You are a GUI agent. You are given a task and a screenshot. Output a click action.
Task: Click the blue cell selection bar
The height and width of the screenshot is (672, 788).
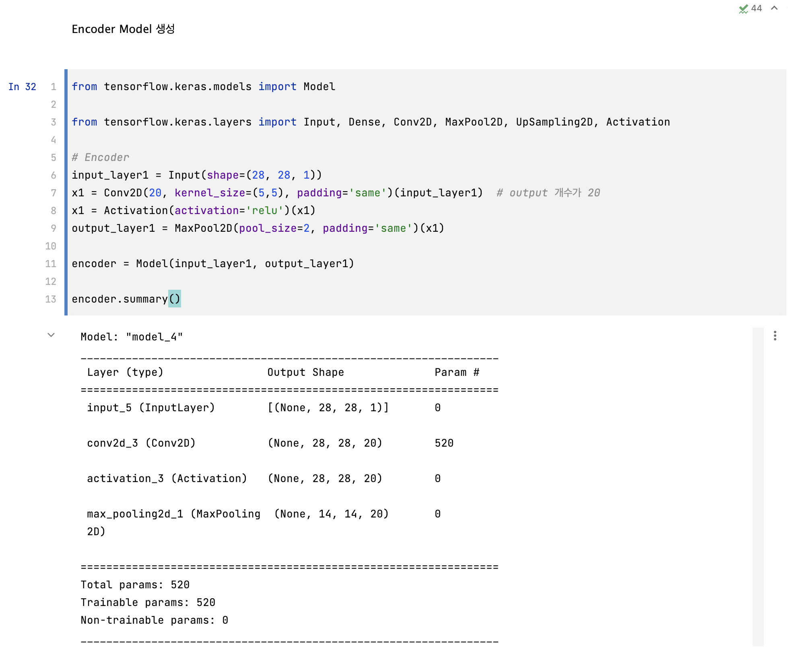click(x=66, y=192)
